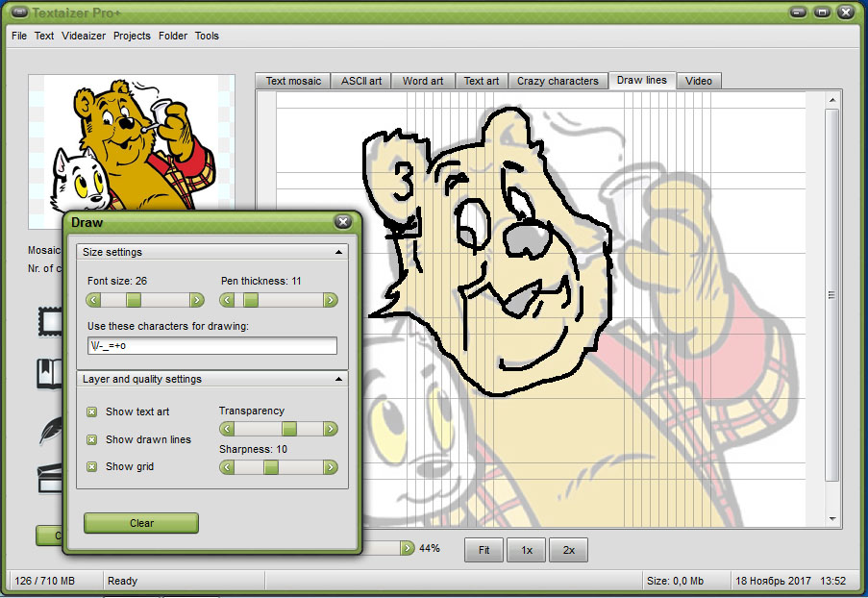Close the Draw dialog
Image resolution: width=868 pixels, height=598 pixels.
coord(343,222)
